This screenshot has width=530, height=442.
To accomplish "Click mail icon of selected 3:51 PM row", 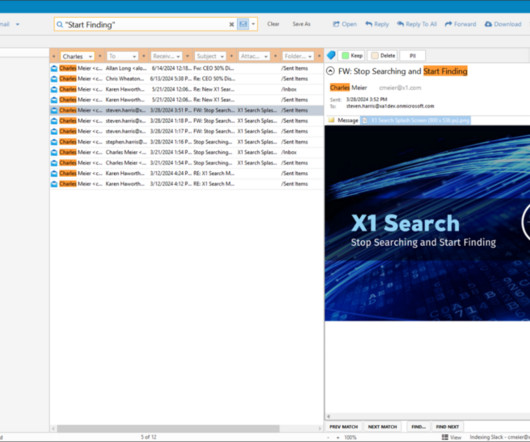I will click(x=54, y=110).
